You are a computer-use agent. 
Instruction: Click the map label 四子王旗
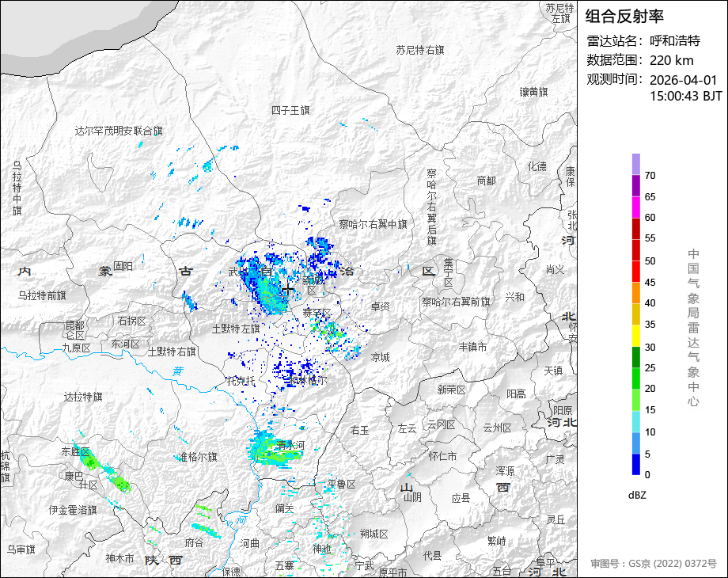tap(290, 111)
